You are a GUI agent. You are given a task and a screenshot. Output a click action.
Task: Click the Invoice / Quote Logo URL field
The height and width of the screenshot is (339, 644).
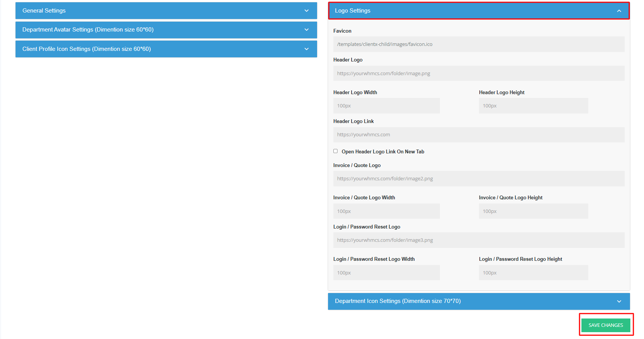[x=479, y=179]
